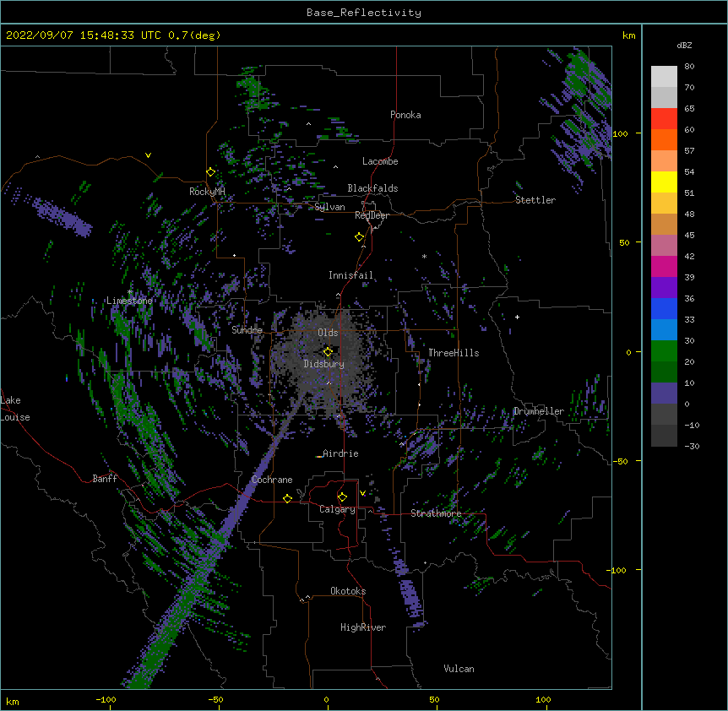Viewport: 728px width, 711px height.
Task: Select the Sylvan label
Action: [329, 207]
